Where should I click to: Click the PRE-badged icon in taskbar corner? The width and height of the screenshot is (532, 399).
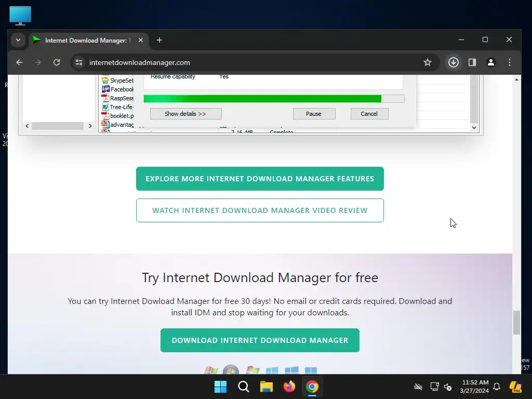[x=515, y=387]
